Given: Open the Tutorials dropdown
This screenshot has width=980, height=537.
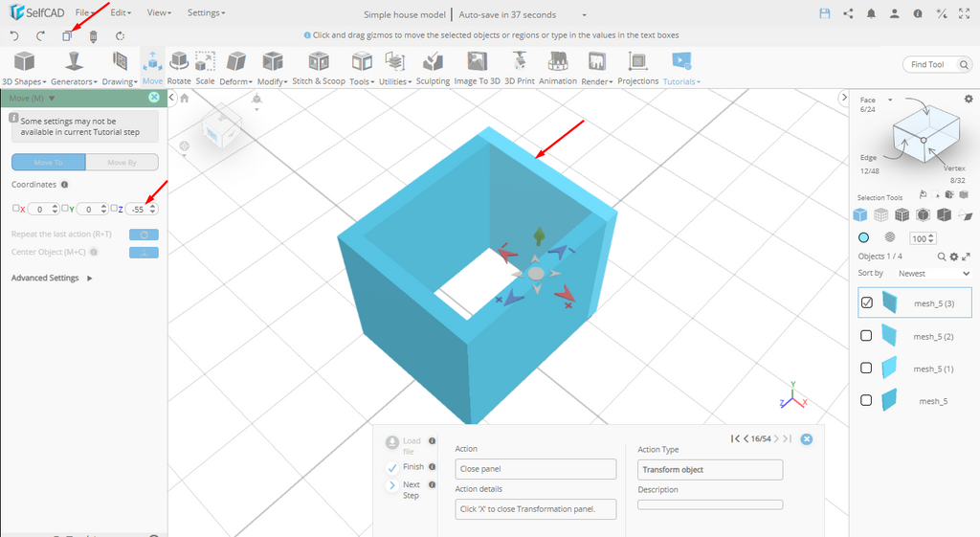Looking at the screenshot, I should [681, 68].
